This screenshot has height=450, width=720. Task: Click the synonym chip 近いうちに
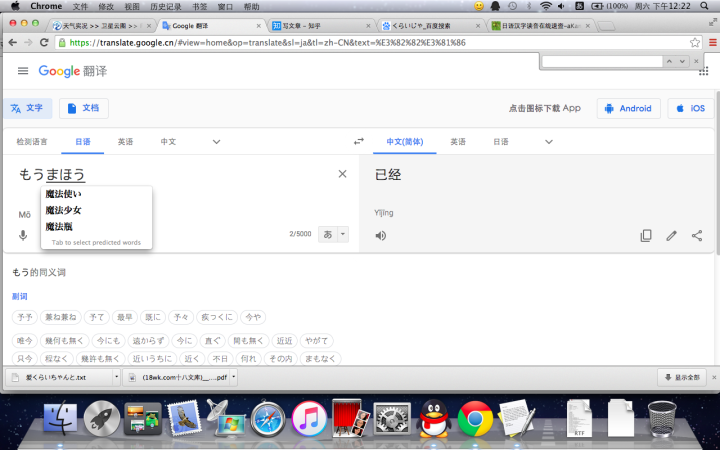[152, 359]
